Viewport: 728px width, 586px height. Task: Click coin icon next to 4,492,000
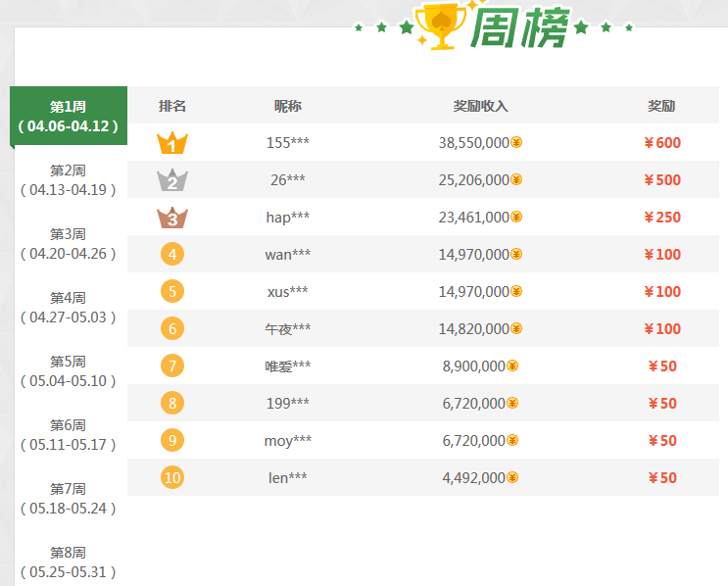coord(512,477)
